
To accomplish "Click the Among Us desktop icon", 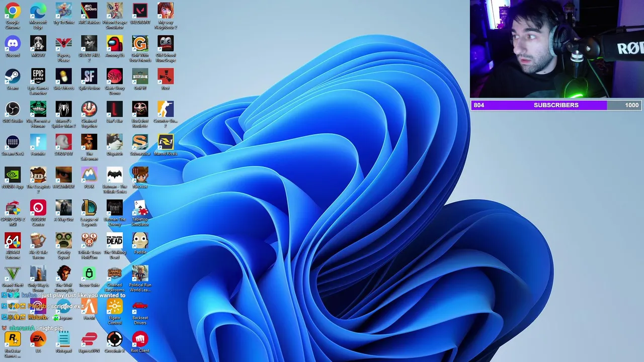I will [115, 43].
